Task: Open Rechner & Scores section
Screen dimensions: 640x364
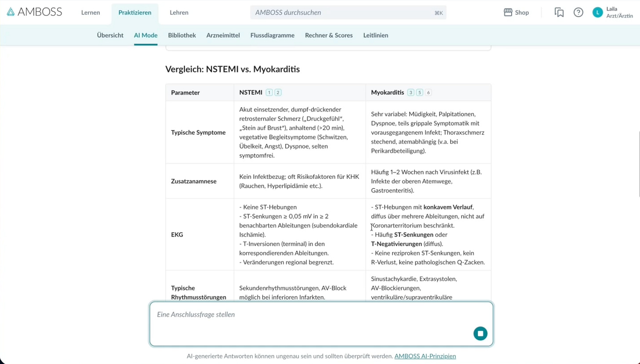Action: [329, 35]
